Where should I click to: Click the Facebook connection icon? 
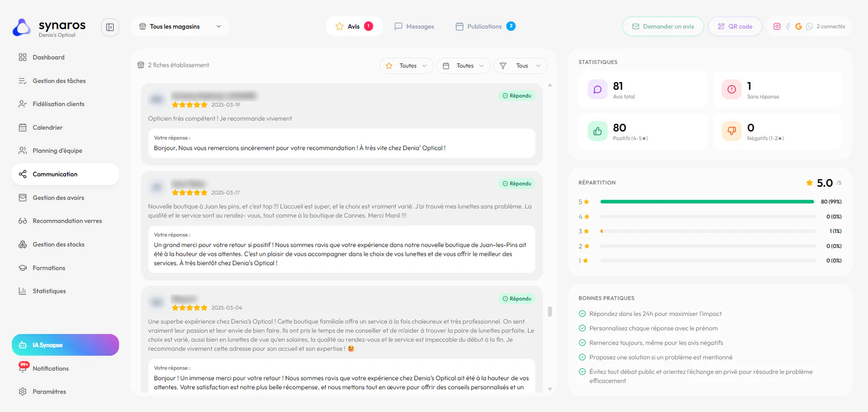[x=788, y=26]
